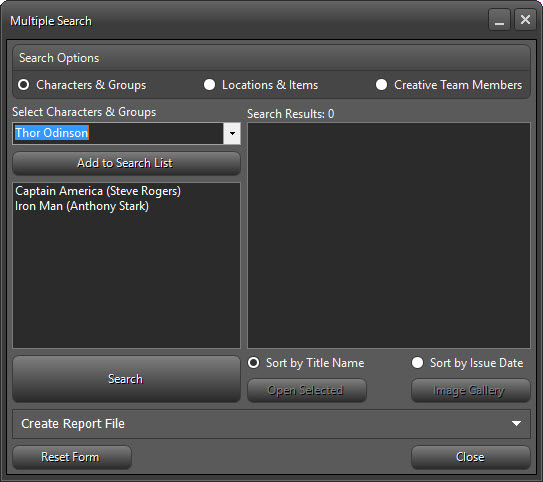Image resolution: width=543 pixels, height=482 pixels.
Task: Click Add to Search List button
Action: 126,163
